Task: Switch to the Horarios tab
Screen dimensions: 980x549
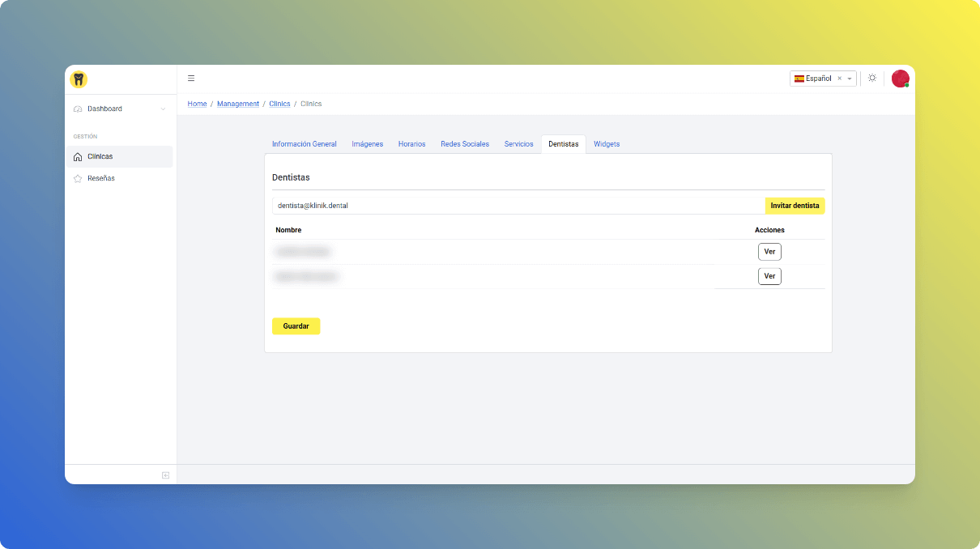Action: pyautogui.click(x=411, y=144)
